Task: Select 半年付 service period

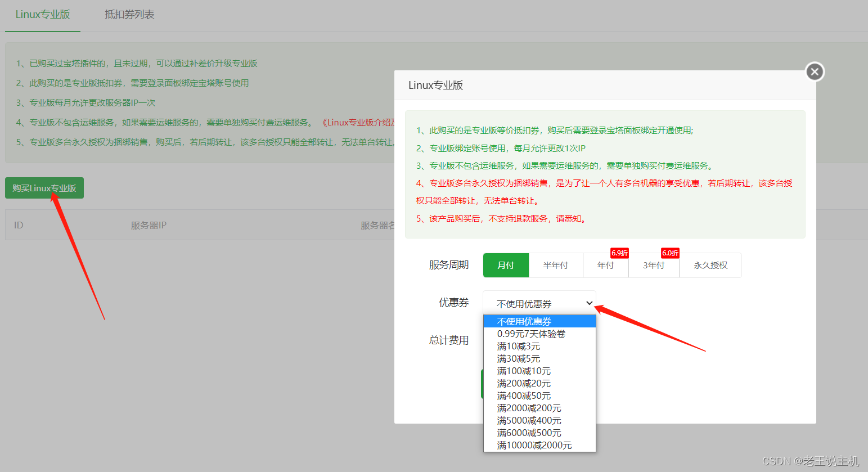Action: pos(556,265)
